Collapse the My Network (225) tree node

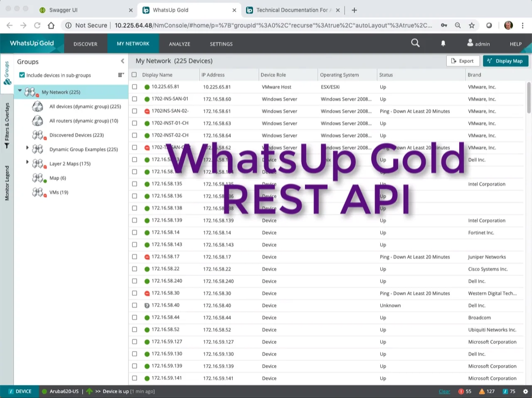point(20,91)
